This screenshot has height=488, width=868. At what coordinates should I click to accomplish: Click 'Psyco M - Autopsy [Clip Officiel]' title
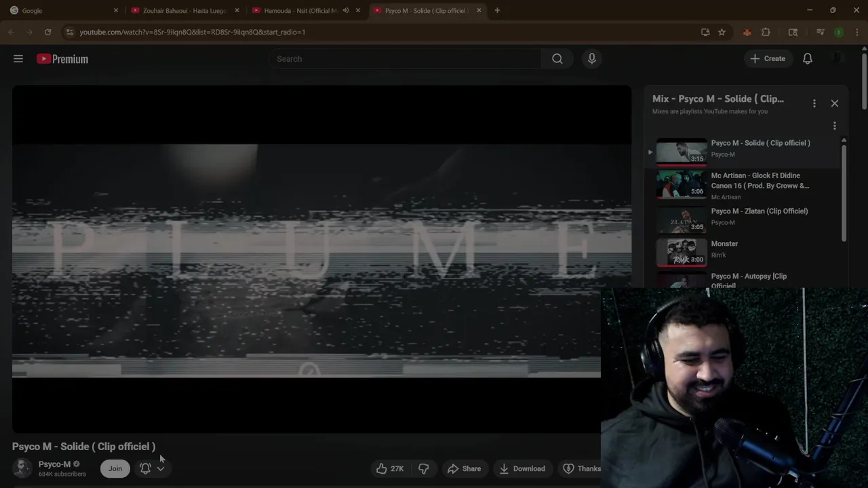(749, 281)
